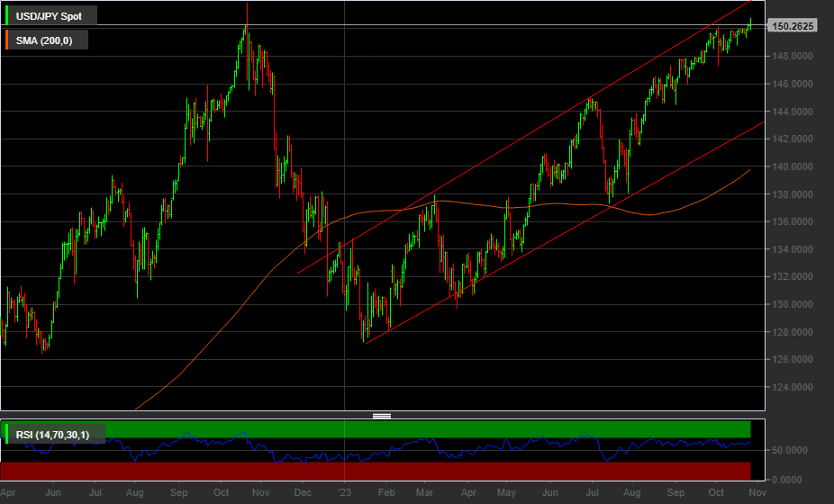Click the 124.0000 price axis label
The height and width of the screenshot is (504, 834).
(791, 388)
